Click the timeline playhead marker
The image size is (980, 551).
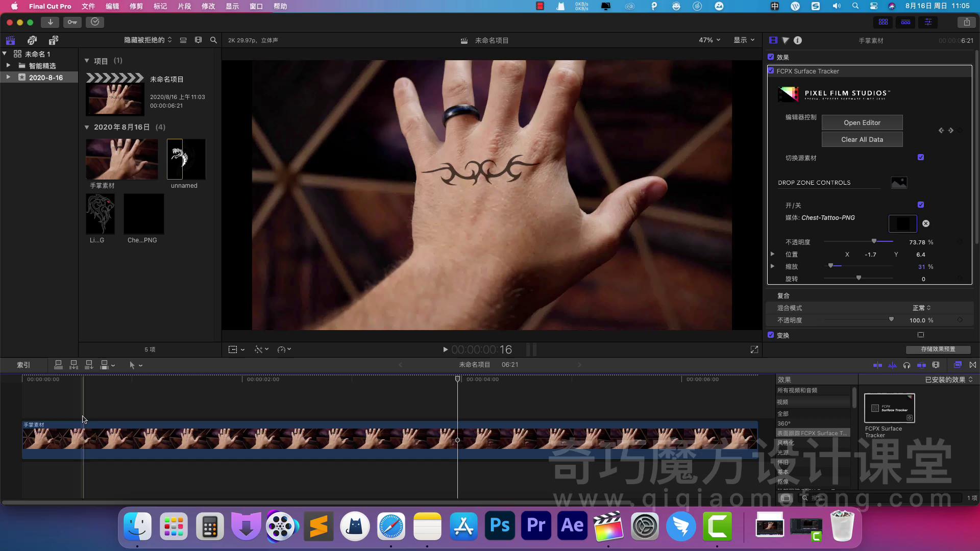click(x=458, y=379)
